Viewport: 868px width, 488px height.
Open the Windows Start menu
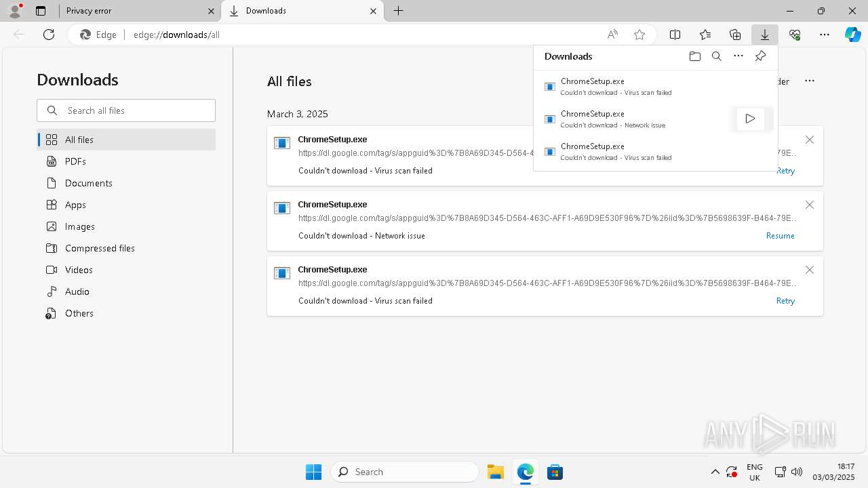pos(313,472)
